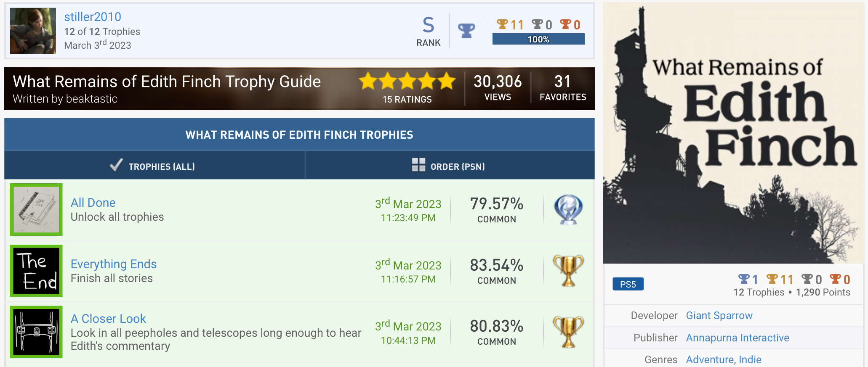Open the Everything Ends trophy link

[x=114, y=264]
